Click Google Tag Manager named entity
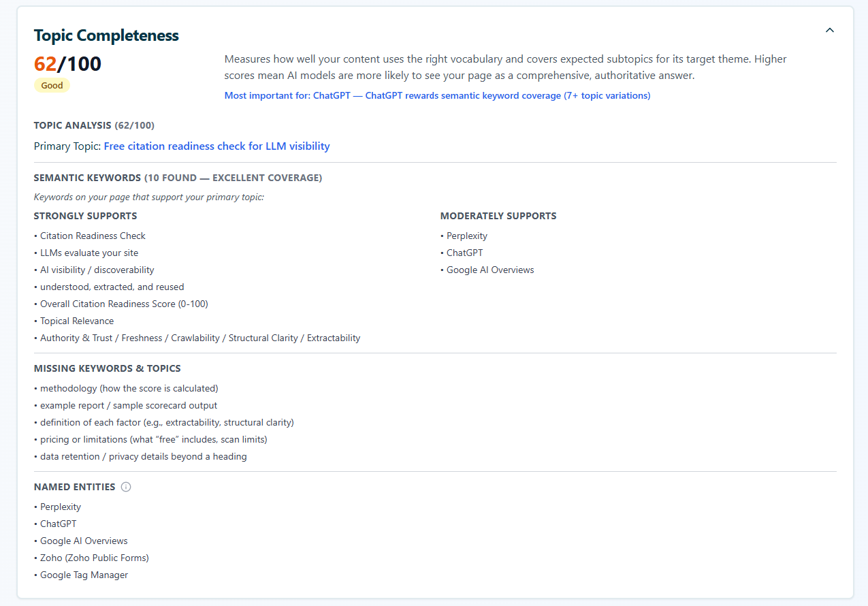 [84, 575]
